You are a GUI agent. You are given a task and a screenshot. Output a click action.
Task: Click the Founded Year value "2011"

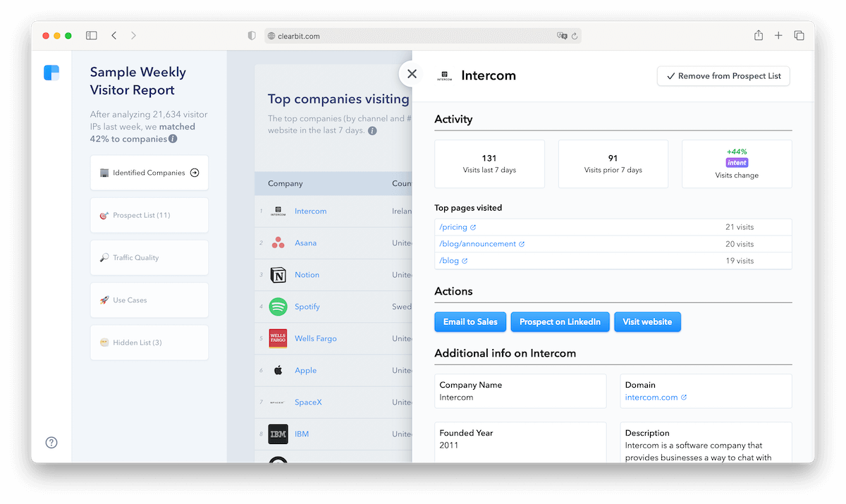[449, 445]
